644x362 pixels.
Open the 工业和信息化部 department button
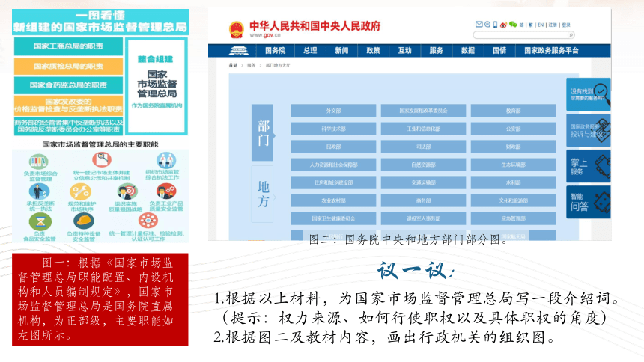click(x=423, y=129)
